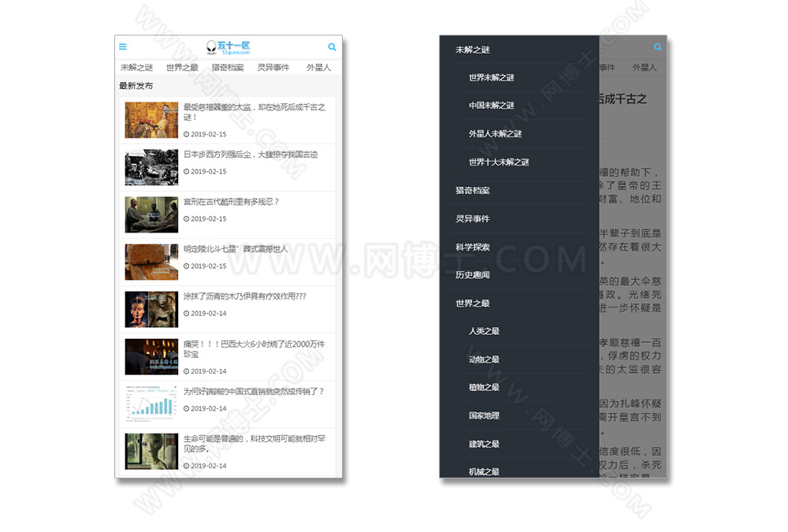Select 历史趣闻 in the side drawer
The image size is (788, 532).
[x=472, y=274]
